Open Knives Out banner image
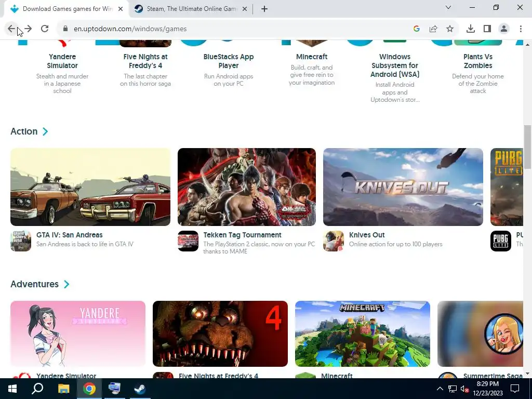This screenshot has height=399, width=532. point(403,187)
